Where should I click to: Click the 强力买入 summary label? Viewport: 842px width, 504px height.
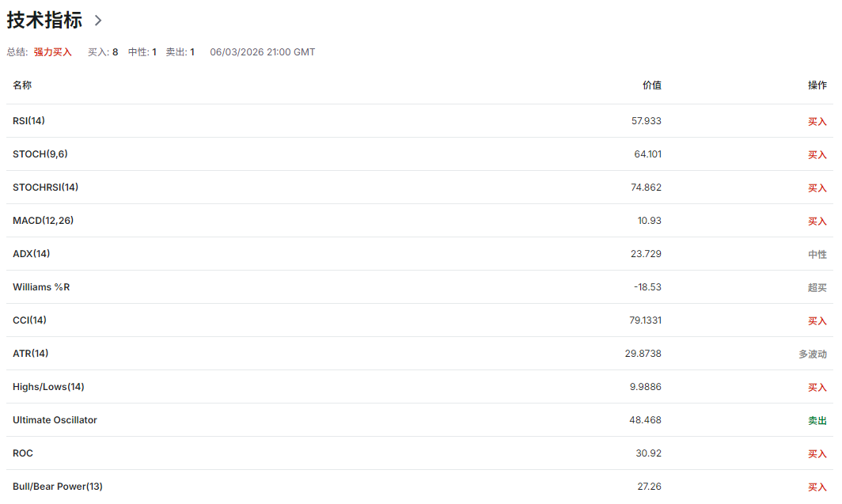[52, 52]
